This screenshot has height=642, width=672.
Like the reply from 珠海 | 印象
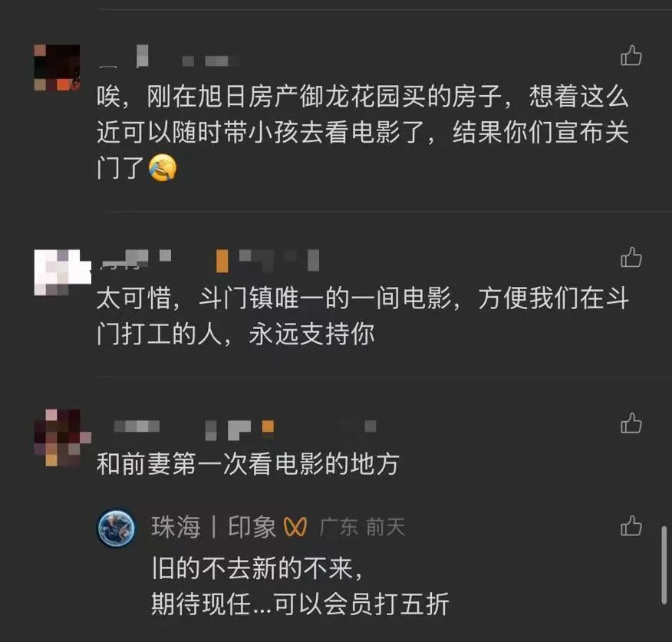coord(631,525)
